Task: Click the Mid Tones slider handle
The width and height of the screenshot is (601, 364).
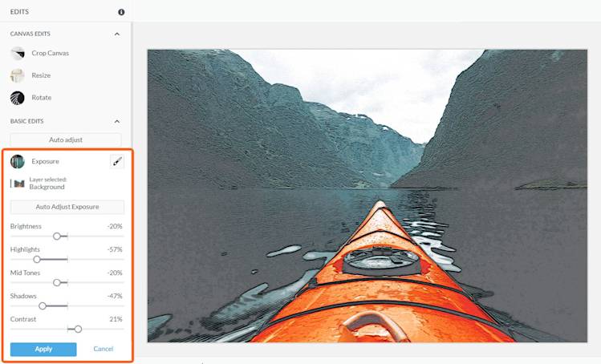Action: click(57, 283)
